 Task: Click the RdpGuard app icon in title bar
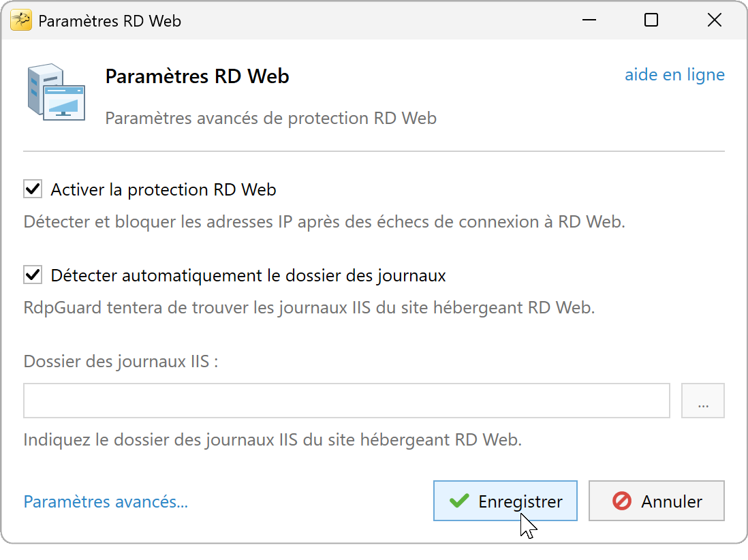(x=21, y=20)
